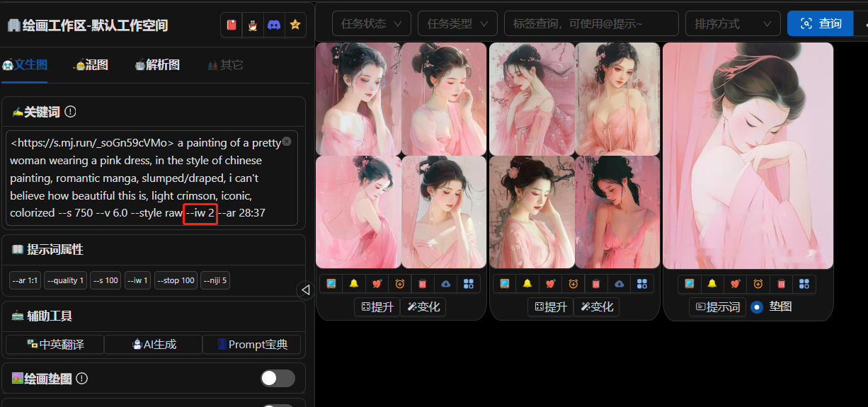Viewport: 868px width, 407px height.
Task: Click the blue 查询 button
Action: [819, 23]
